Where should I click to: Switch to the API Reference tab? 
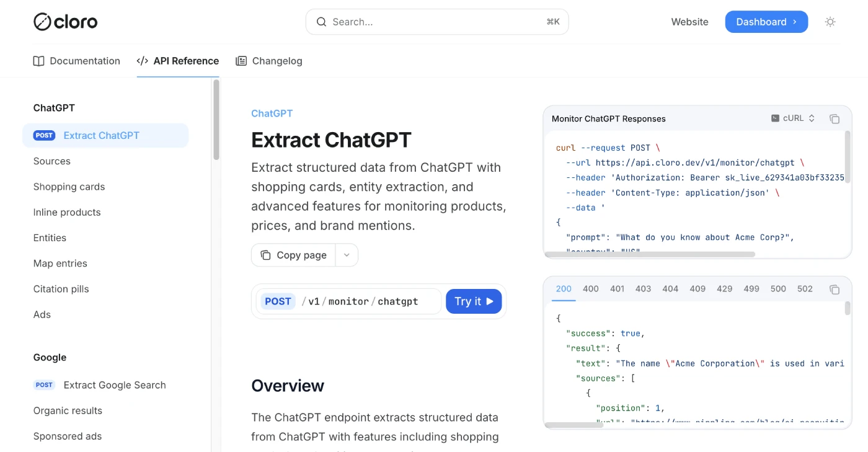pyautogui.click(x=178, y=61)
